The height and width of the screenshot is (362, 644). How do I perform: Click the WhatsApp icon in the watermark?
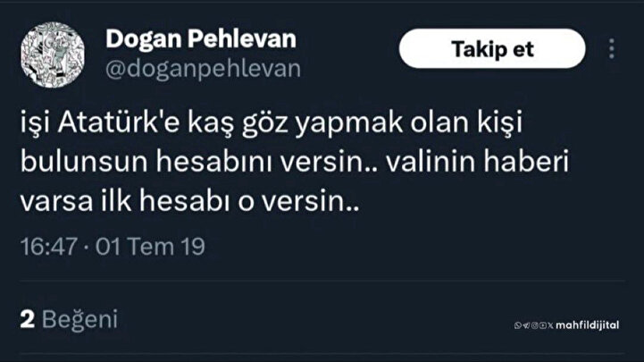click(x=518, y=324)
